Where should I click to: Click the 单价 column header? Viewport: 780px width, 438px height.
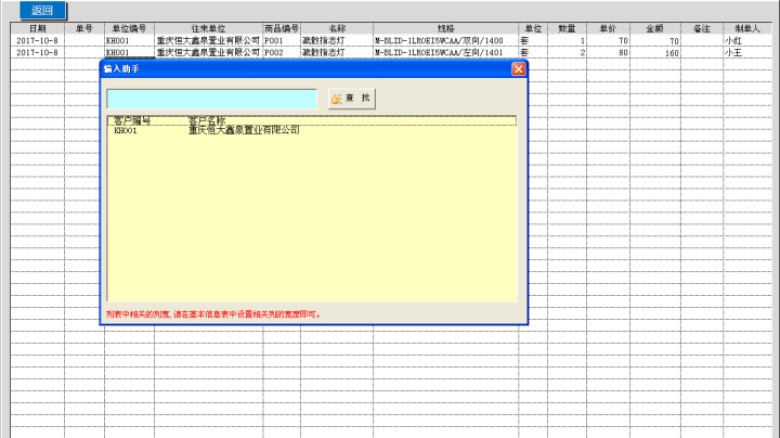[x=608, y=28]
